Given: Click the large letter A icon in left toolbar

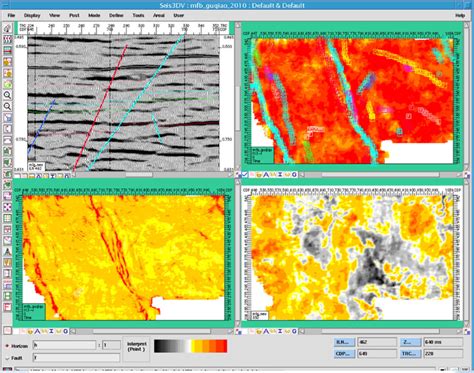Looking at the screenshot, I should [7, 252].
